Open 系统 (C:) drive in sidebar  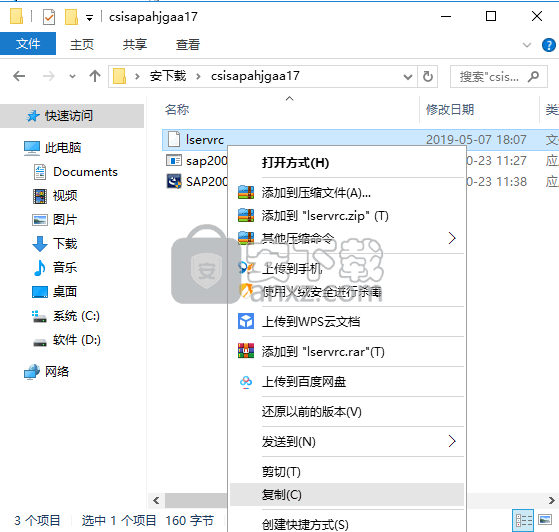[76, 316]
